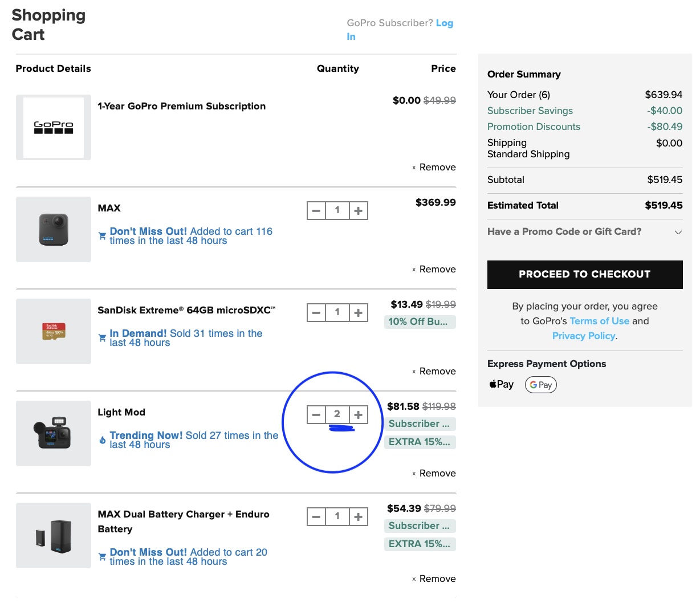
Task: Increase MAX camera quantity with plus button
Action: click(358, 211)
